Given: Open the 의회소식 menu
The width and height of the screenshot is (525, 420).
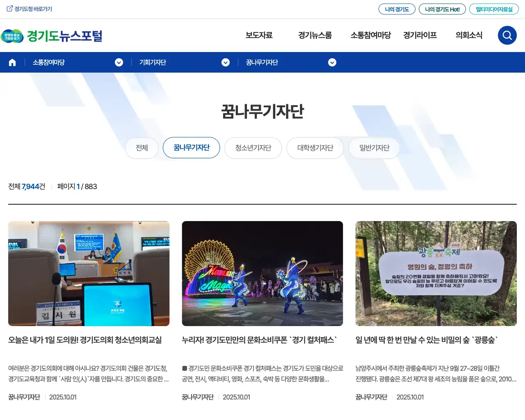Looking at the screenshot, I should [469, 35].
